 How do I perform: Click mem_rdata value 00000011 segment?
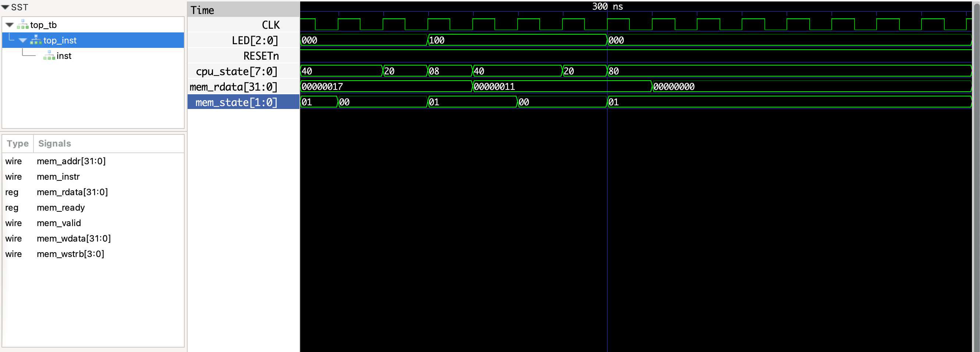(562, 87)
